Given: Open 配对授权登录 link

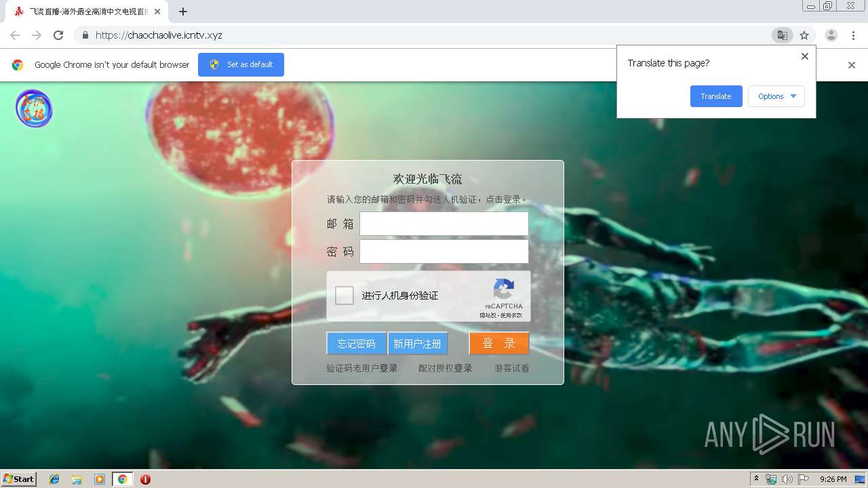Looking at the screenshot, I should 445,368.
